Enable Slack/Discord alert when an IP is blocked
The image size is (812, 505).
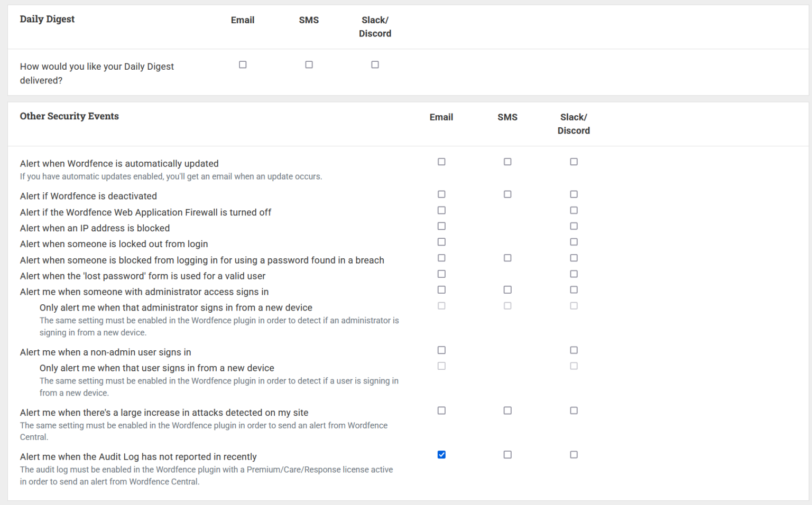[574, 226]
